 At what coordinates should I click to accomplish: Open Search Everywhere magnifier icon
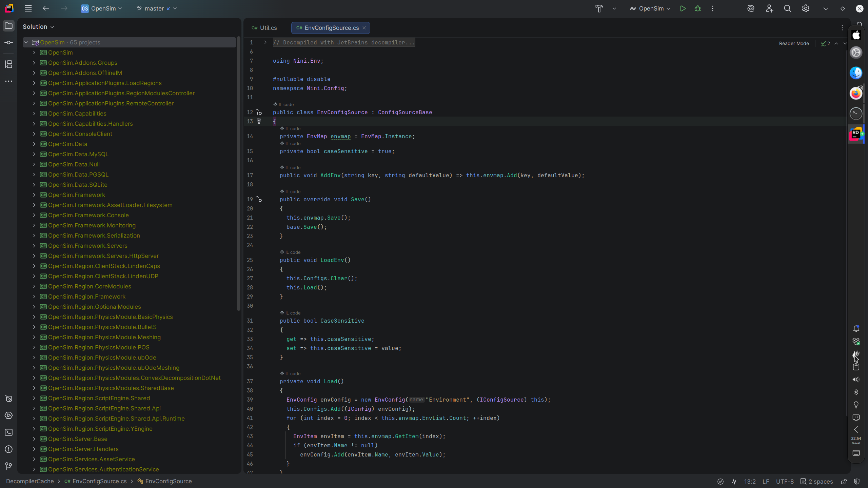point(787,9)
